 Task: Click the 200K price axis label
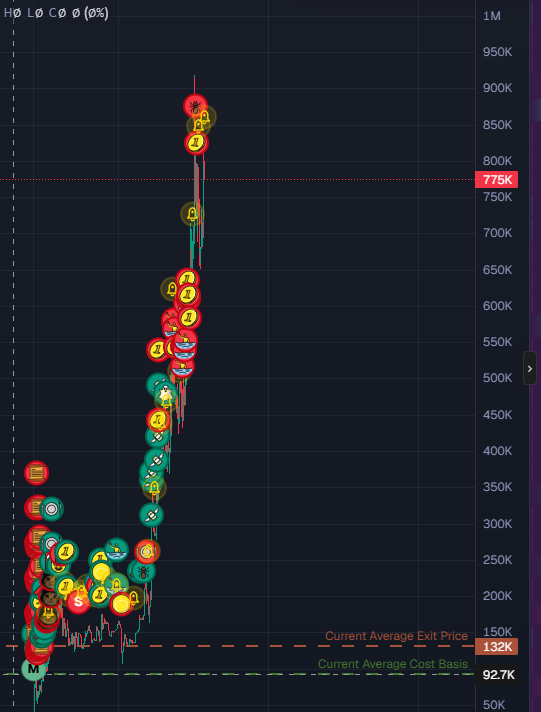[x=497, y=596]
